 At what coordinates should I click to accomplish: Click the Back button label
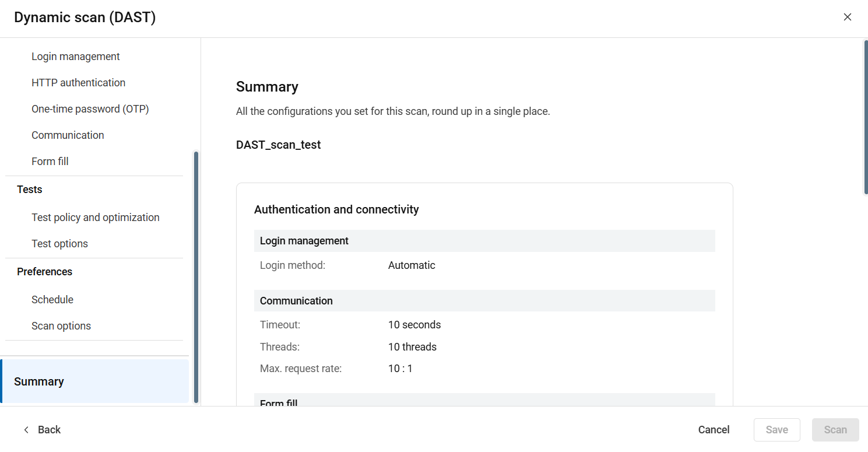[x=49, y=430]
